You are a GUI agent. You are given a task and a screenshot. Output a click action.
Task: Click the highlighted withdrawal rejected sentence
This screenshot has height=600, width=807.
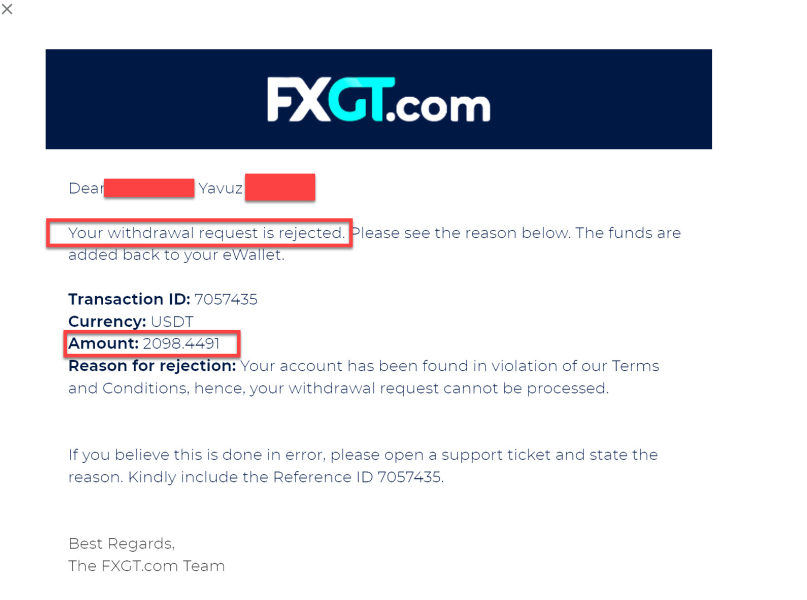click(x=206, y=233)
